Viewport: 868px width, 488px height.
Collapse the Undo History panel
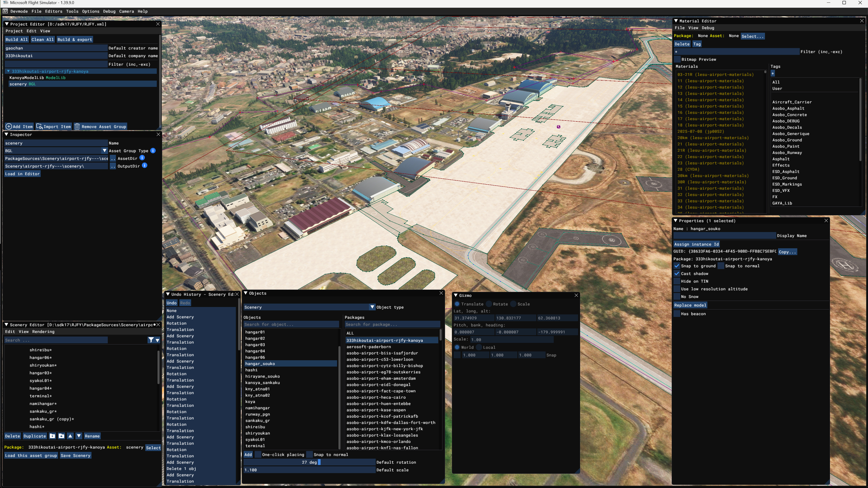tap(168, 294)
